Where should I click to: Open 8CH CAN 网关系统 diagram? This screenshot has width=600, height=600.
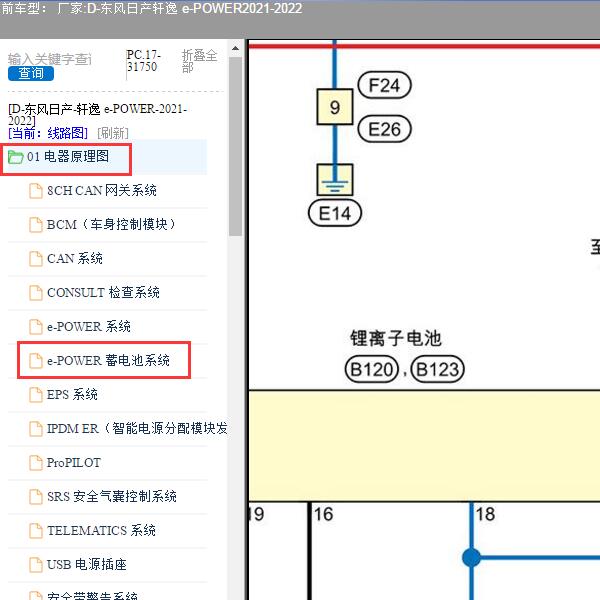pos(101,191)
